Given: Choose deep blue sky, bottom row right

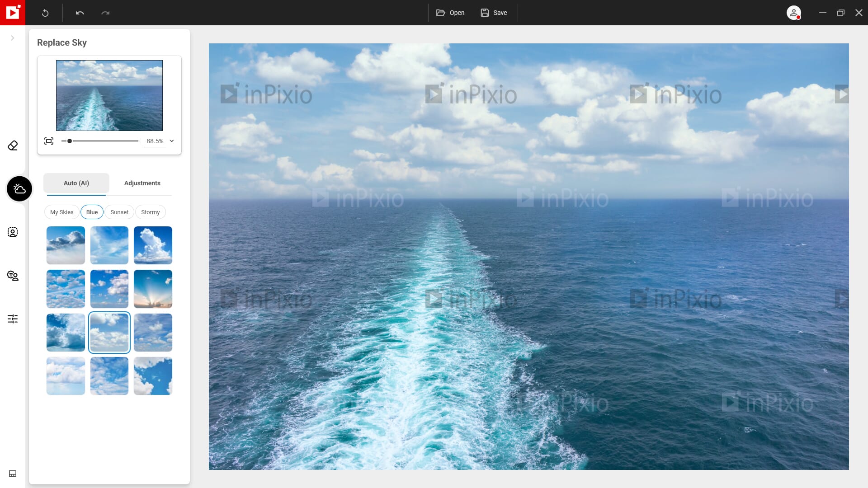Looking at the screenshot, I should (153, 376).
